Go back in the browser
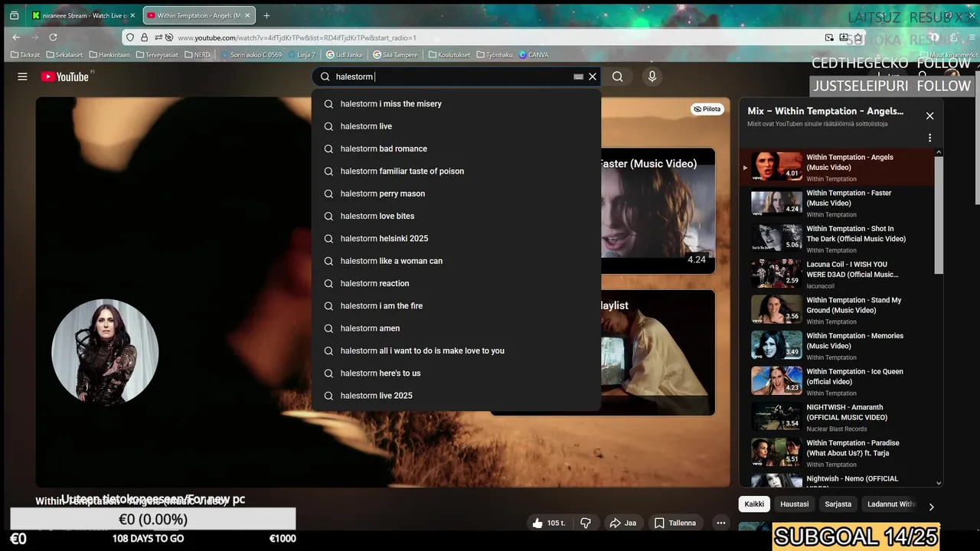The width and height of the screenshot is (980, 551). [16, 37]
